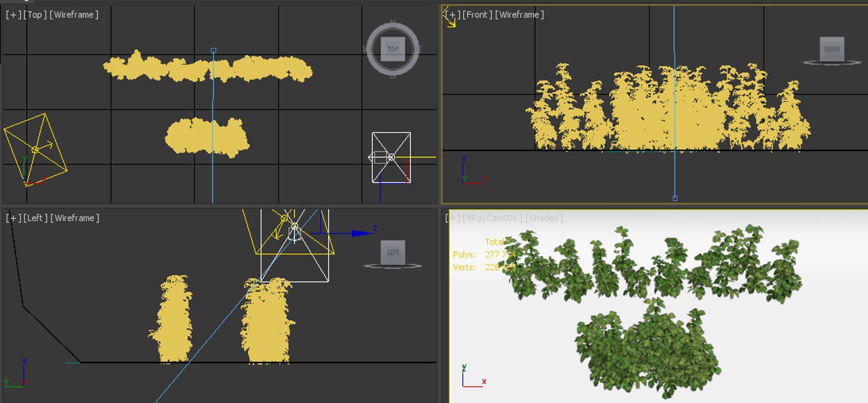Click the Top view label menu
The width and height of the screenshot is (868, 403).
coord(35,14)
